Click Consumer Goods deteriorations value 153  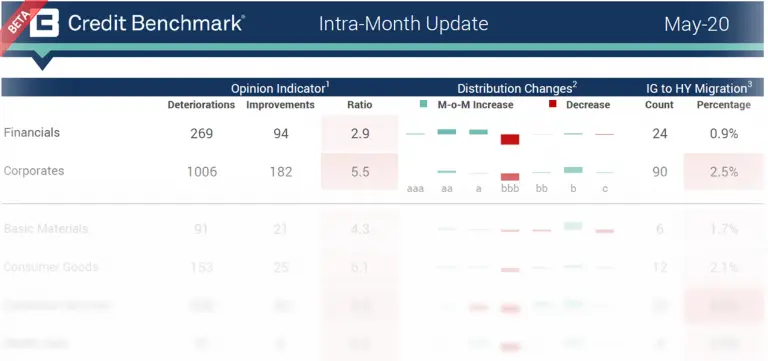tap(201, 267)
